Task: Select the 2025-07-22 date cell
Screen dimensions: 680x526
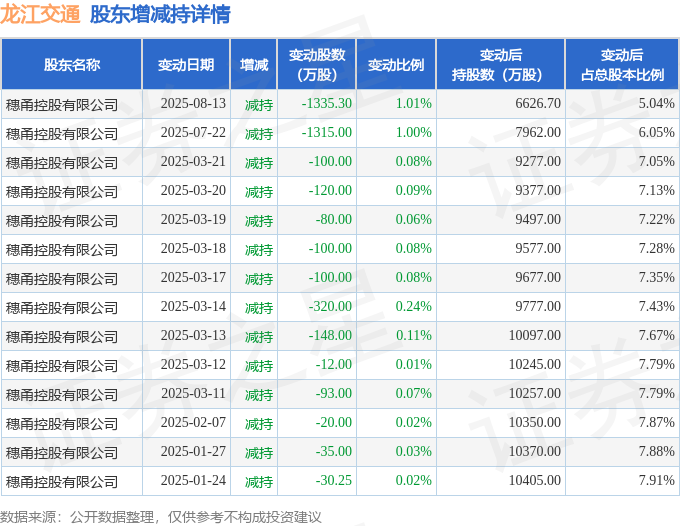Action: 193,133
